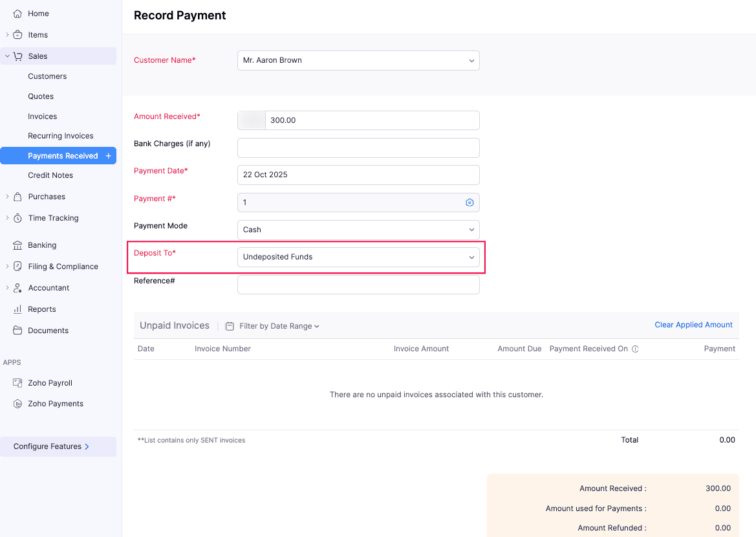Collapse the Sales section

coord(6,56)
